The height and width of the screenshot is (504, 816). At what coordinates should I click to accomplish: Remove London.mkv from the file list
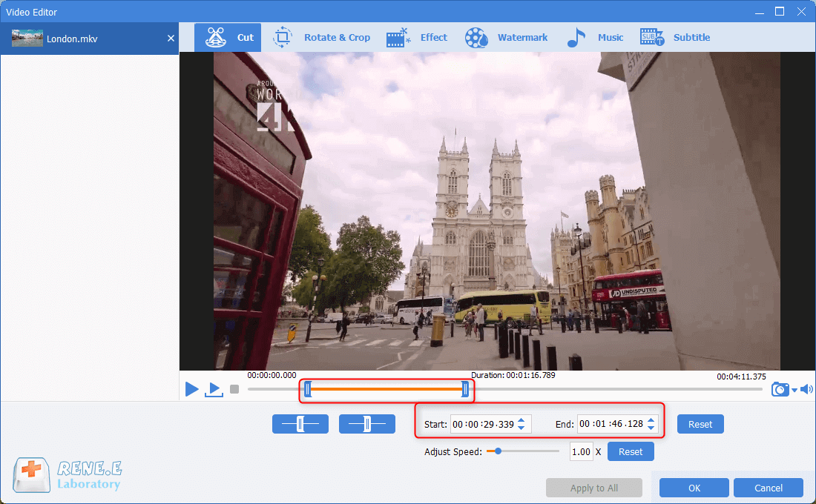171,39
